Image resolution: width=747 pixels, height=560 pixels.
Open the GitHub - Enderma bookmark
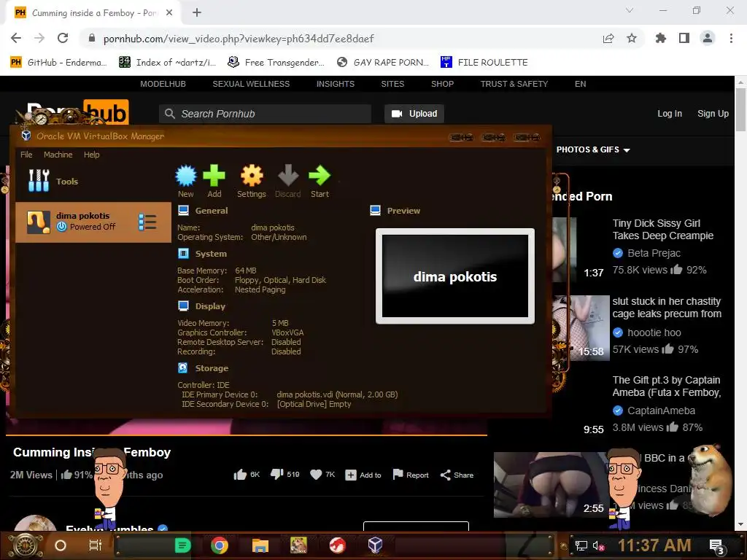pyautogui.click(x=58, y=63)
